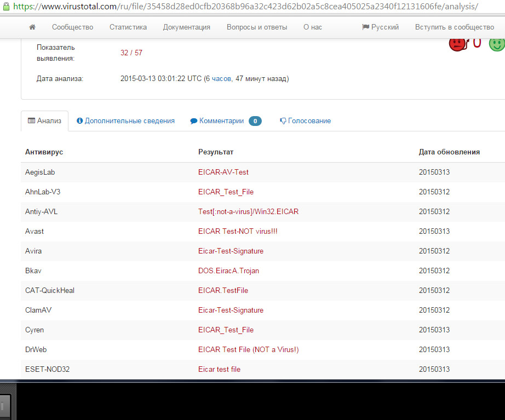505x420 pixels.
Task: Click result EICAR Test File (NOT a Virus!)
Action: tap(248, 350)
